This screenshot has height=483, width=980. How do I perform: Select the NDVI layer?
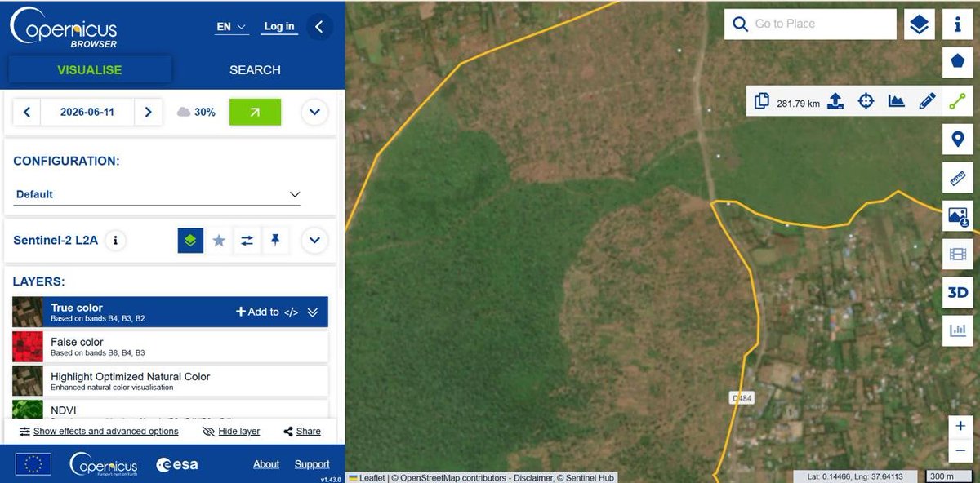pos(170,410)
